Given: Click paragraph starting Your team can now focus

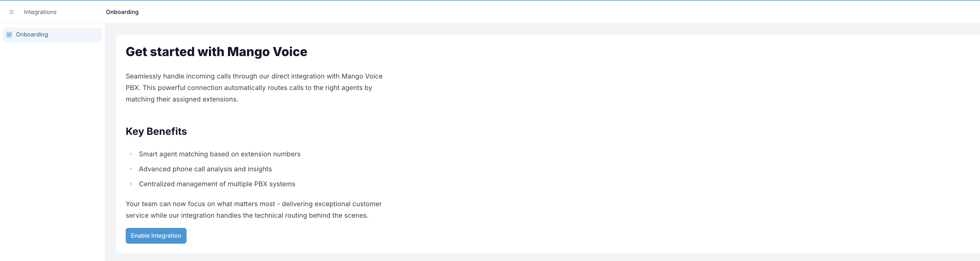Looking at the screenshot, I should pos(254,210).
